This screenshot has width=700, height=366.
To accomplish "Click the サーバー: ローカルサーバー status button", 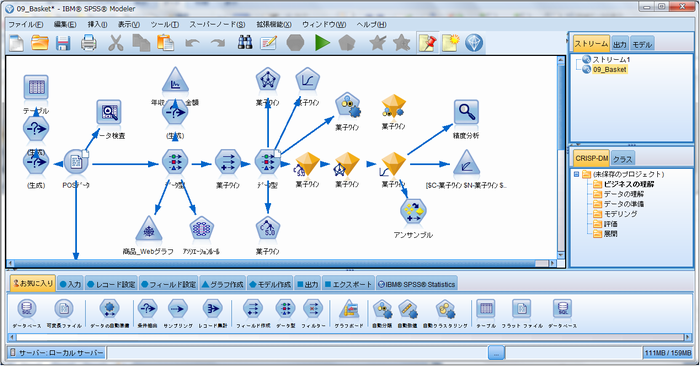I will [x=56, y=353].
